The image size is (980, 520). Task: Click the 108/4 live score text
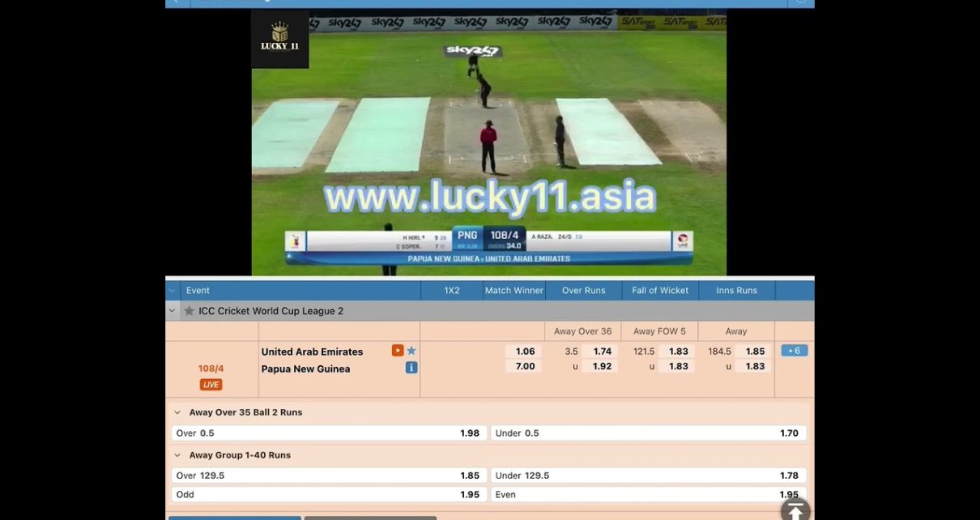pyautogui.click(x=211, y=369)
